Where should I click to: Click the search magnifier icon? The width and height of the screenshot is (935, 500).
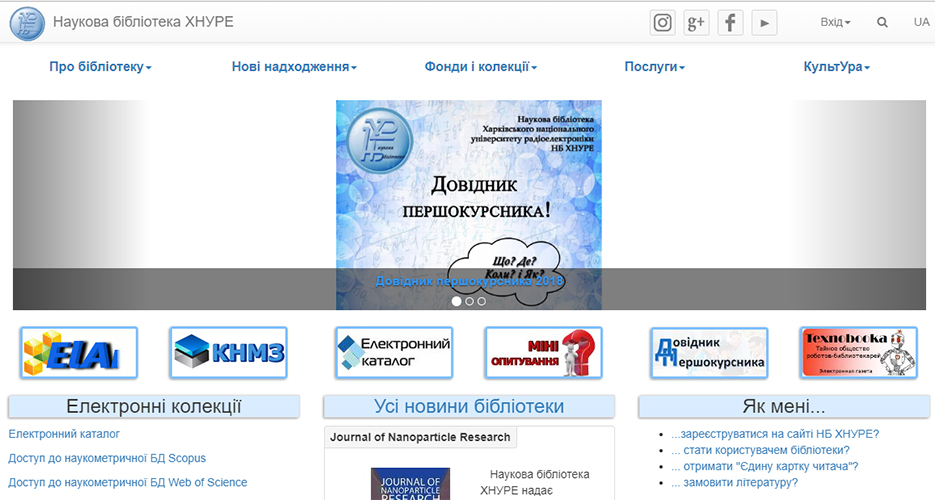[882, 22]
